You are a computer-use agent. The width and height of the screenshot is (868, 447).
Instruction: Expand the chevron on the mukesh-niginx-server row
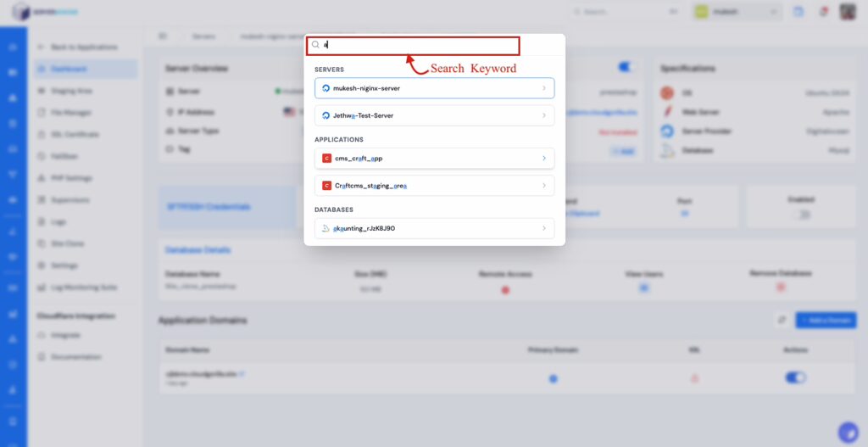click(x=544, y=88)
